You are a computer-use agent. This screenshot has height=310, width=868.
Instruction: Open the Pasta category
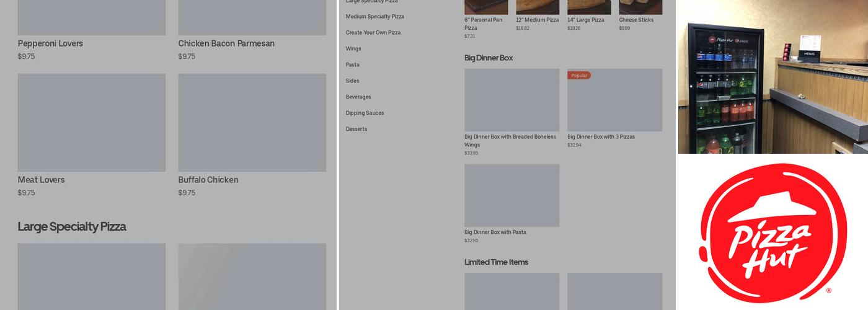[x=353, y=65]
